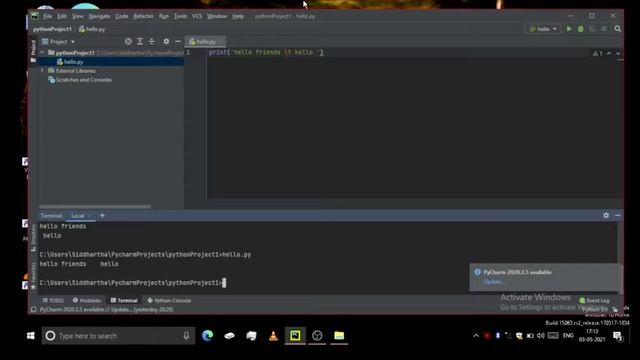Viewport: 640px width, 360px height.
Task: Add a new terminal session
Action: point(102,216)
